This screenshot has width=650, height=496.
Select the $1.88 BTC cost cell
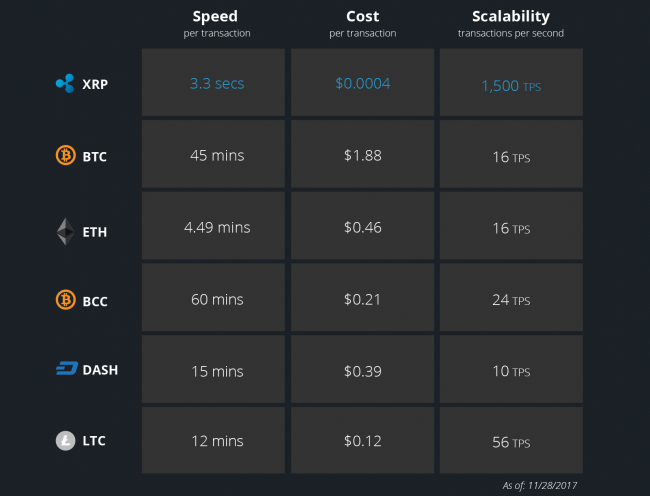[362, 154]
